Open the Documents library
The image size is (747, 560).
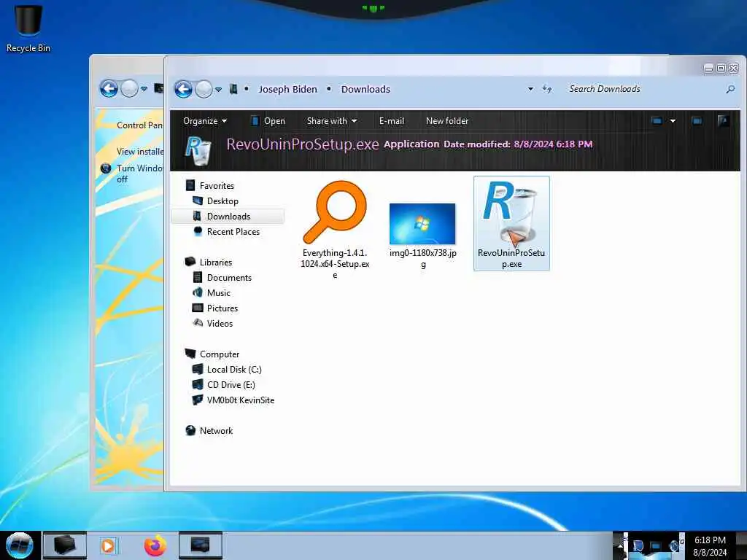pyautogui.click(x=229, y=277)
